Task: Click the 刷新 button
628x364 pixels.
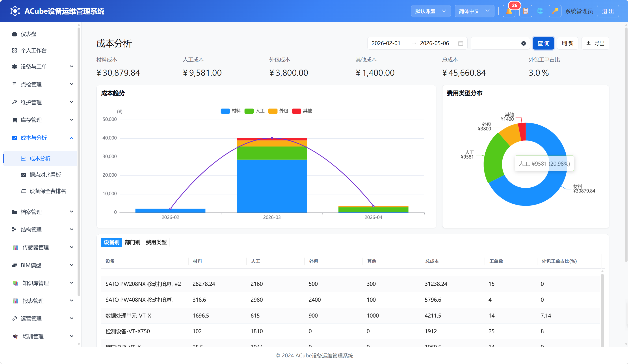Action: (567, 43)
